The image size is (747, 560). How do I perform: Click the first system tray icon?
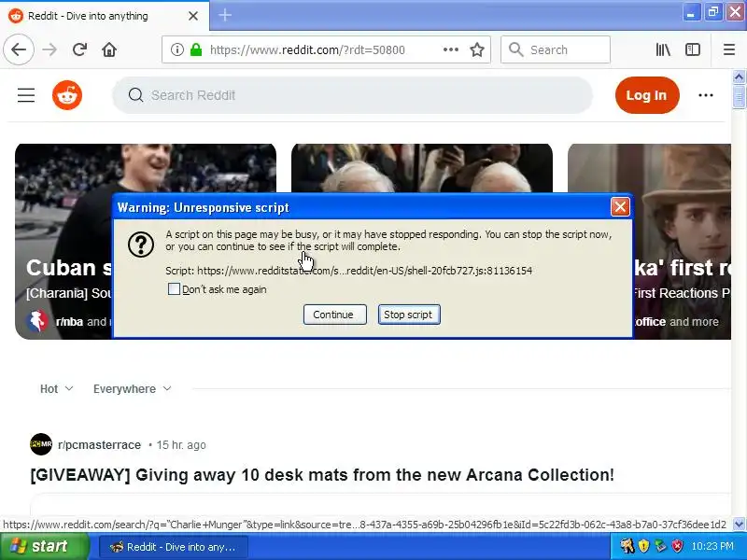click(627, 546)
